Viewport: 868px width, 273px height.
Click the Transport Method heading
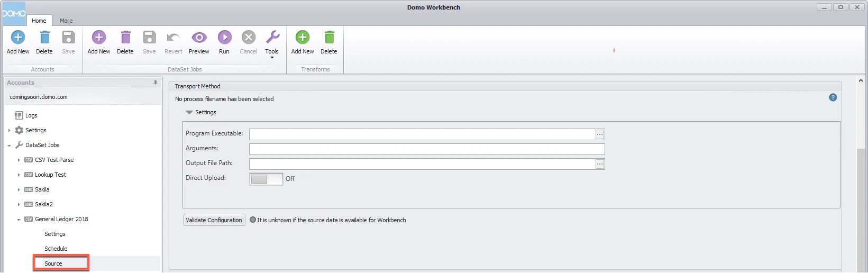coord(197,86)
